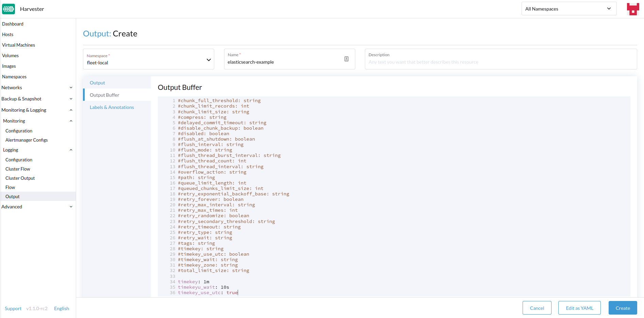Open Dashboard from the sidebar
644x318 pixels.
point(13,24)
